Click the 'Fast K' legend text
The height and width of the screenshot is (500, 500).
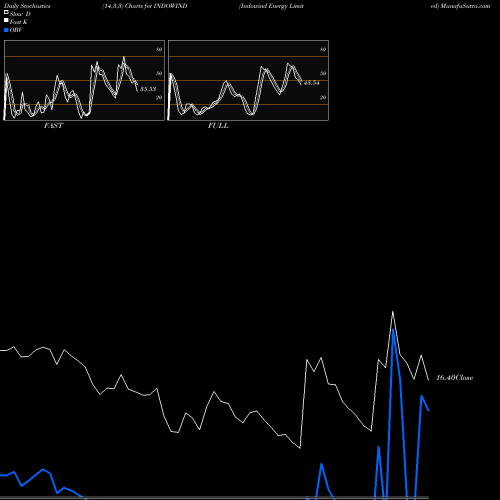click(19, 22)
